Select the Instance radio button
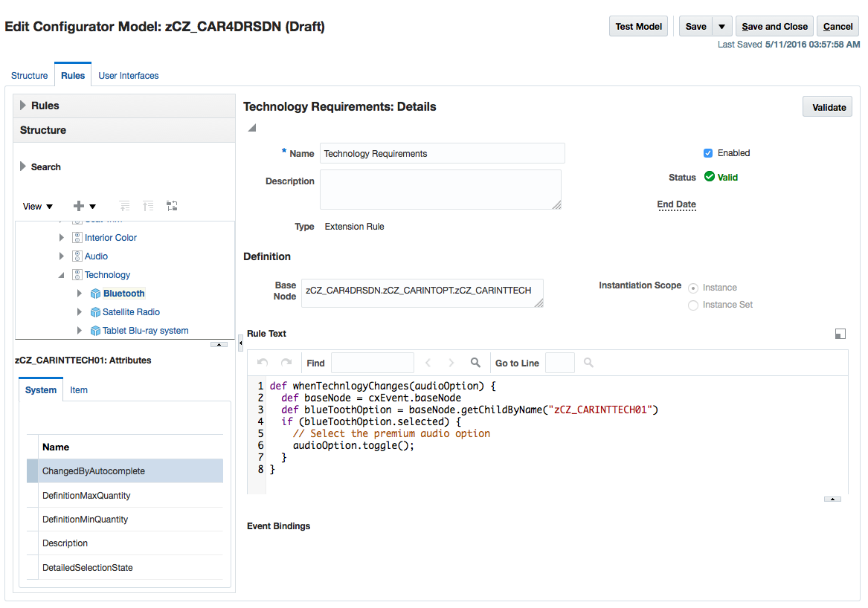The width and height of the screenshot is (868, 608). click(692, 288)
